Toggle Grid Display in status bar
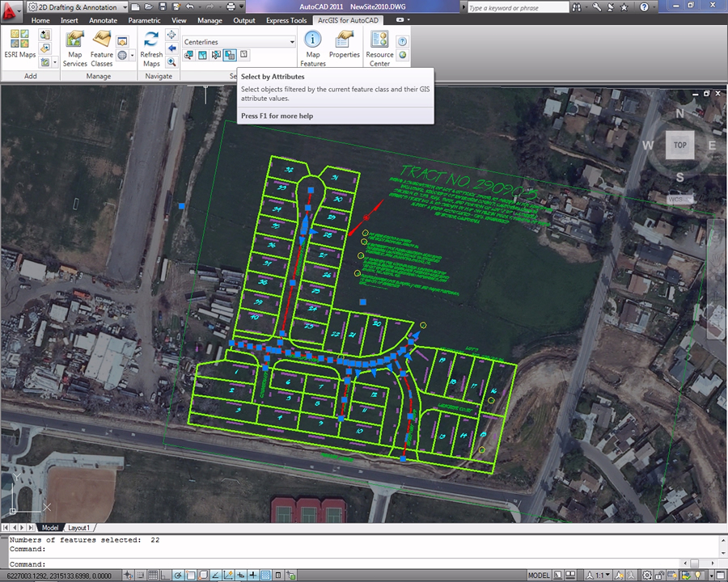The image size is (728, 582). (x=153, y=576)
